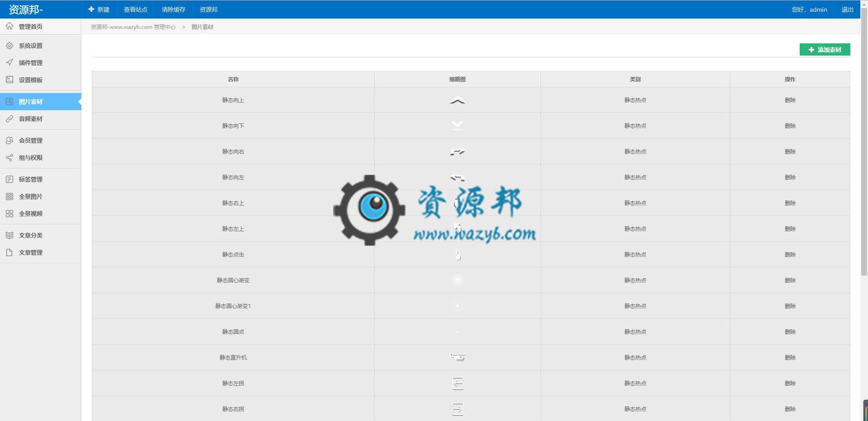Open the 资源邦 top menu item
The image size is (868, 421).
point(208,9)
